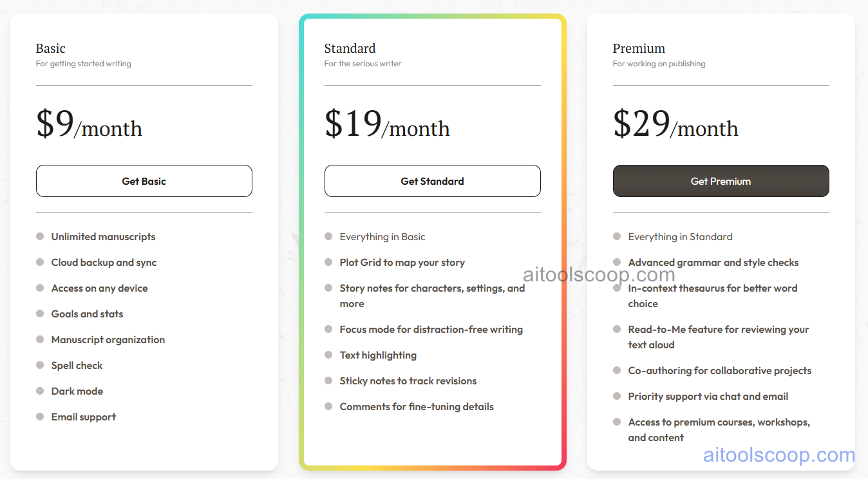Click the bullet beside Everything in Standard

coord(616,236)
